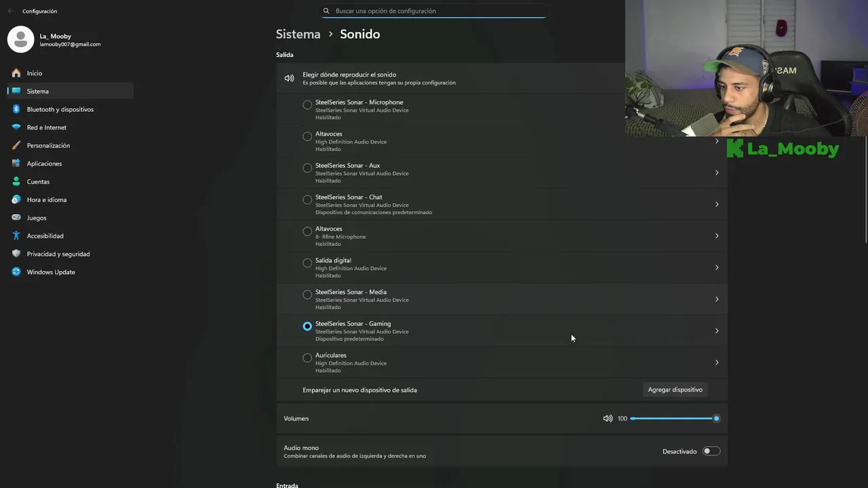Viewport: 868px width, 488px height.
Task: Navigate back to Sistema breadcrumb link
Action: (x=298, y=34)
